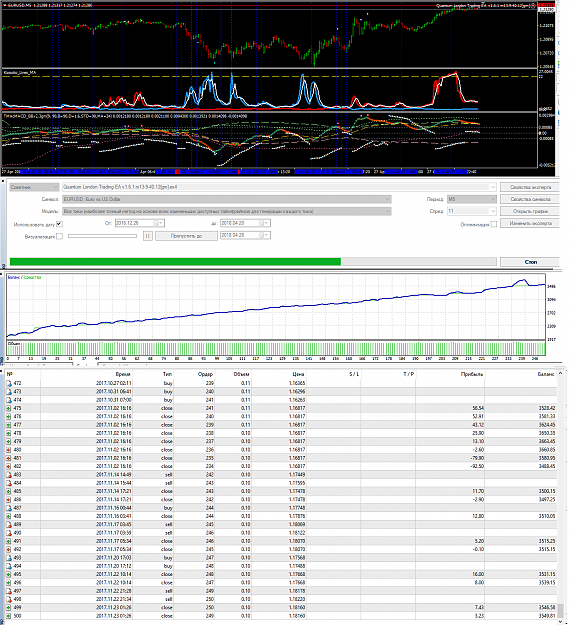Click the sell order icon in row 489
571x625 pixels.
click(9, 525)
